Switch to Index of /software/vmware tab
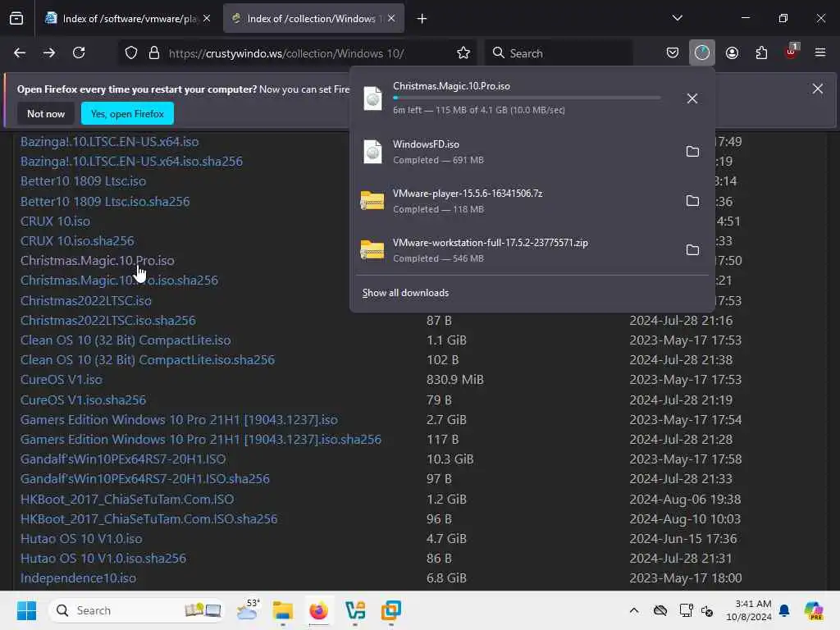 click(129, 19)
